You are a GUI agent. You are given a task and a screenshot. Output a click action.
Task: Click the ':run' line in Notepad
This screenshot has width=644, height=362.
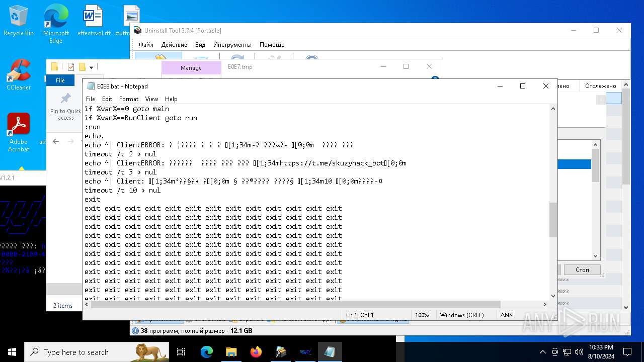point(93,127)
